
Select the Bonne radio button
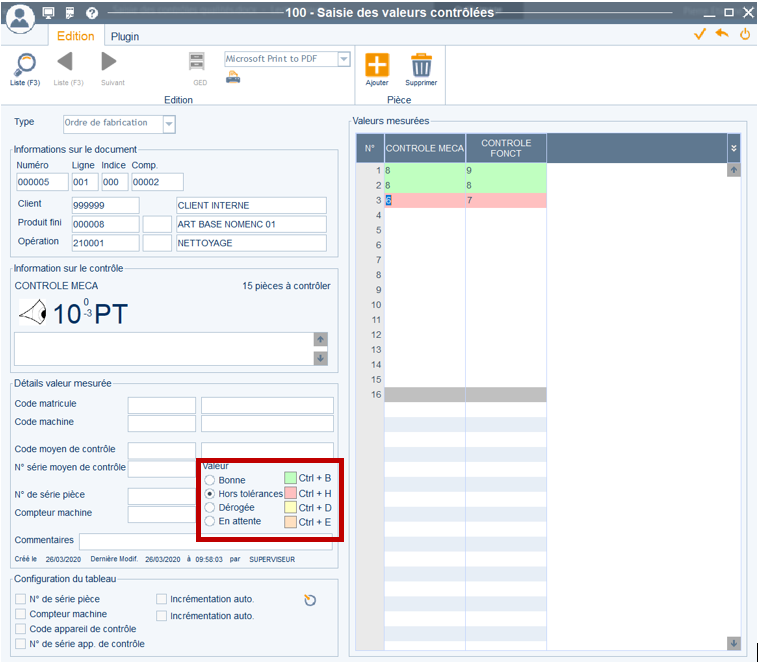point(209,480)
